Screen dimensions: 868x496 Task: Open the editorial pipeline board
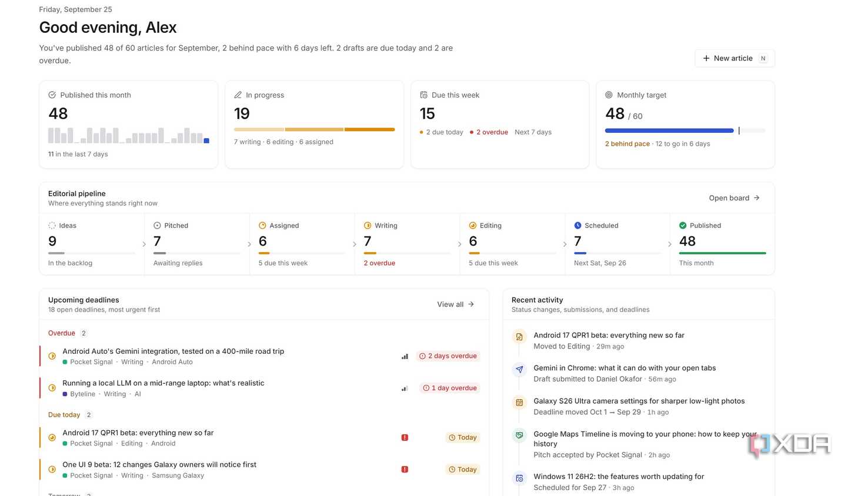pyautogui.click(x=735, y=198)
